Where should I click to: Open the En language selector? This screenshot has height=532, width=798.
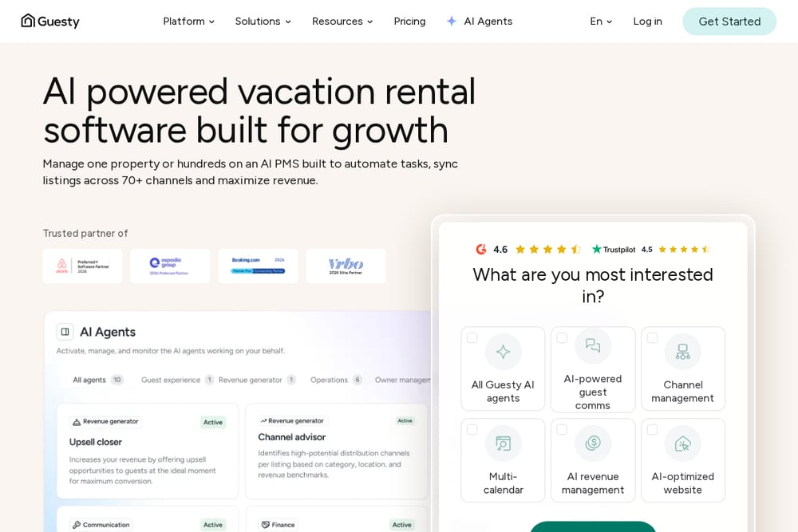(x=601, y=22)
